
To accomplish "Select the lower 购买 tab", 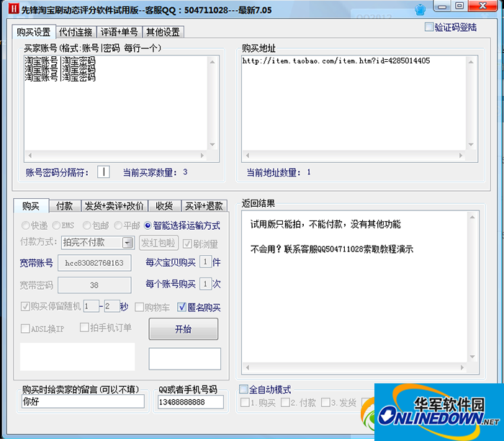I will pos(31,206).
